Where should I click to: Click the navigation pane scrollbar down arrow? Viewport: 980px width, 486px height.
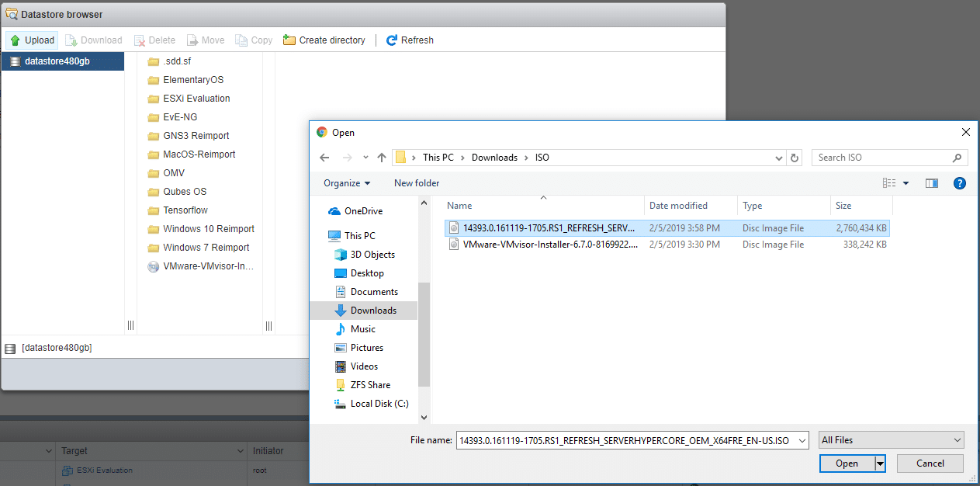coord(424,418)
